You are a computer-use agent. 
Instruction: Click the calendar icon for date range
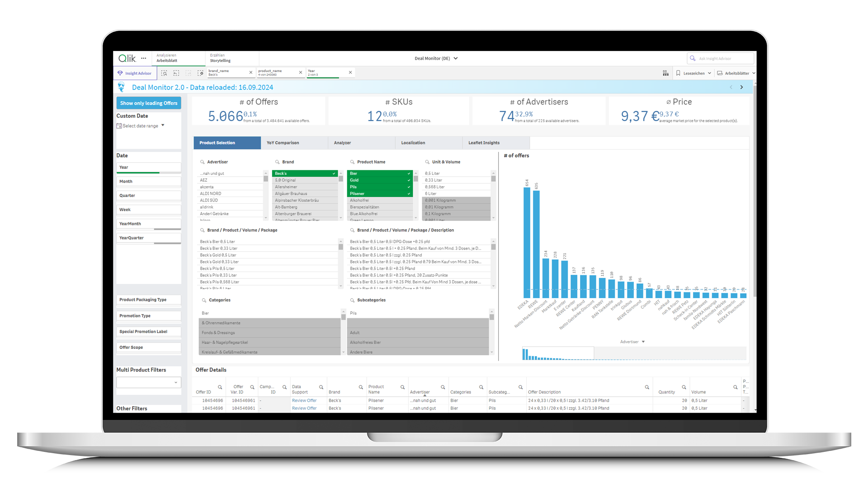coord(119,126)
